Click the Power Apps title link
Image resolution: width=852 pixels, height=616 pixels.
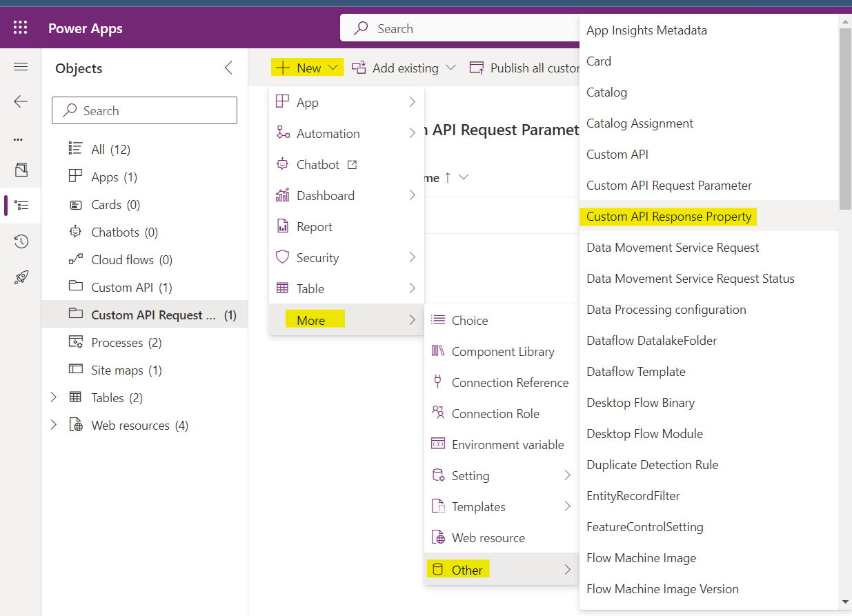click(86, 28)
